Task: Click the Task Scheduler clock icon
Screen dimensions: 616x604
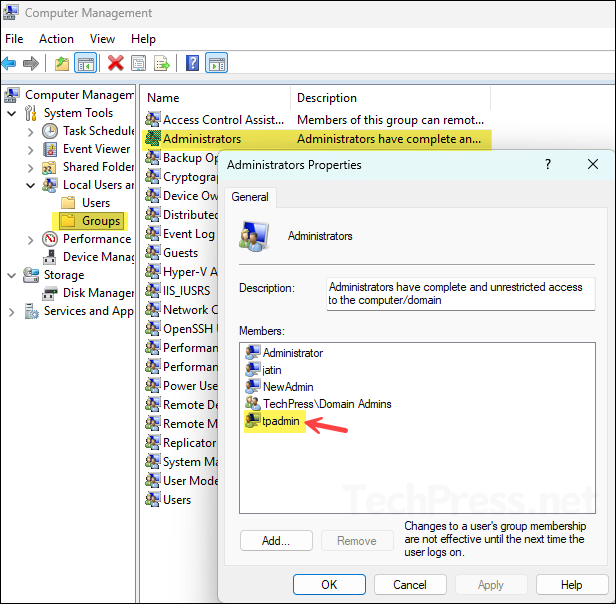Action: 50,131
